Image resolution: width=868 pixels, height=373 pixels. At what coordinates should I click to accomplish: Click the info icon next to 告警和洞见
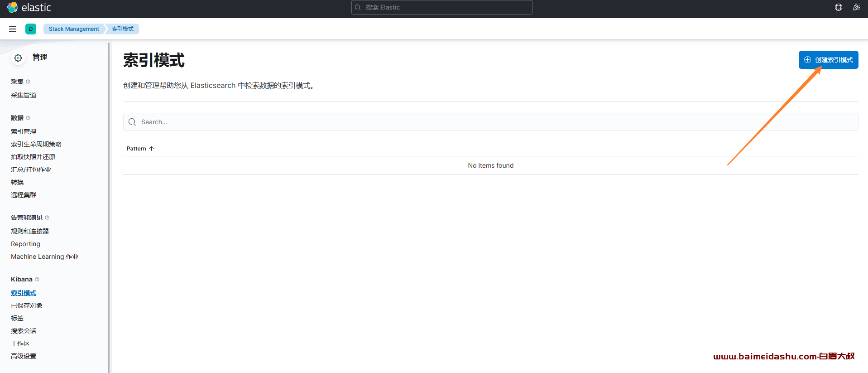tap(47, 218)
